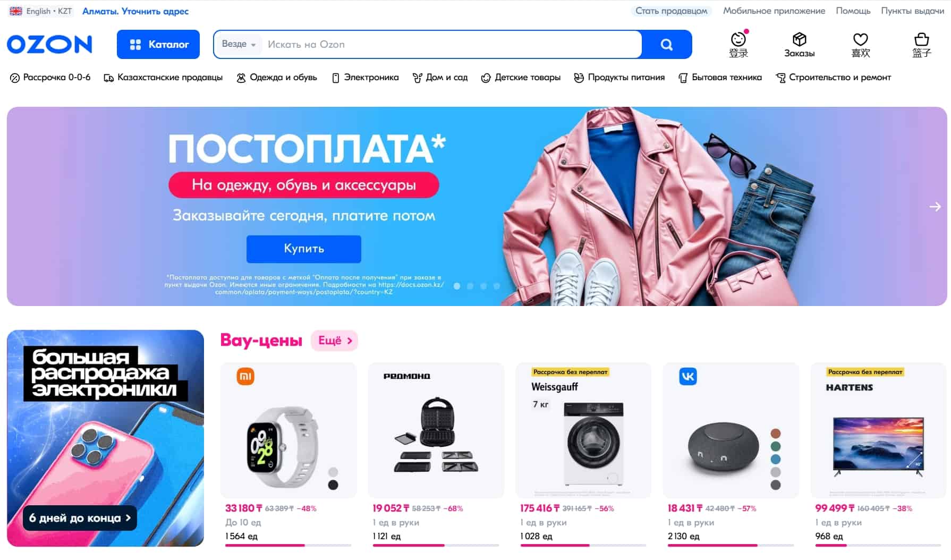Click the UK flag language icon
Viewport: 951px width, 560px height.
click(16, 11)
